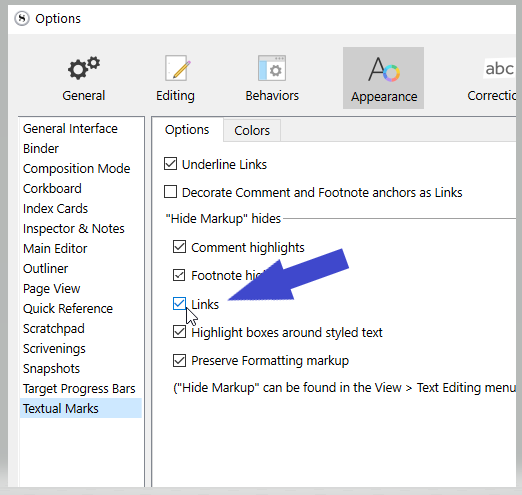The image size is (522, 495).
Task: Click the Scrivener logo in title bar
Action: (22, 19)
